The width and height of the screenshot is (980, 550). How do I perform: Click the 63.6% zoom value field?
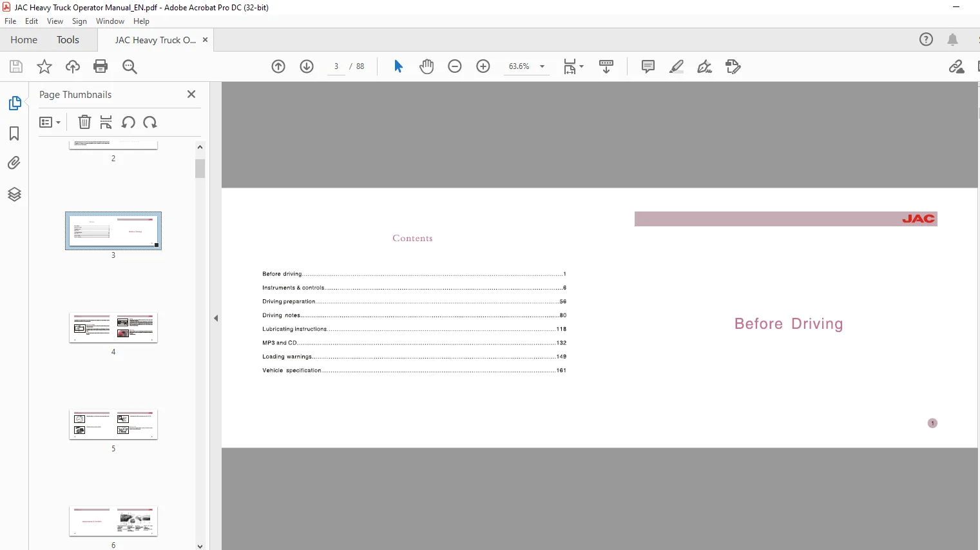pos(519,66)
